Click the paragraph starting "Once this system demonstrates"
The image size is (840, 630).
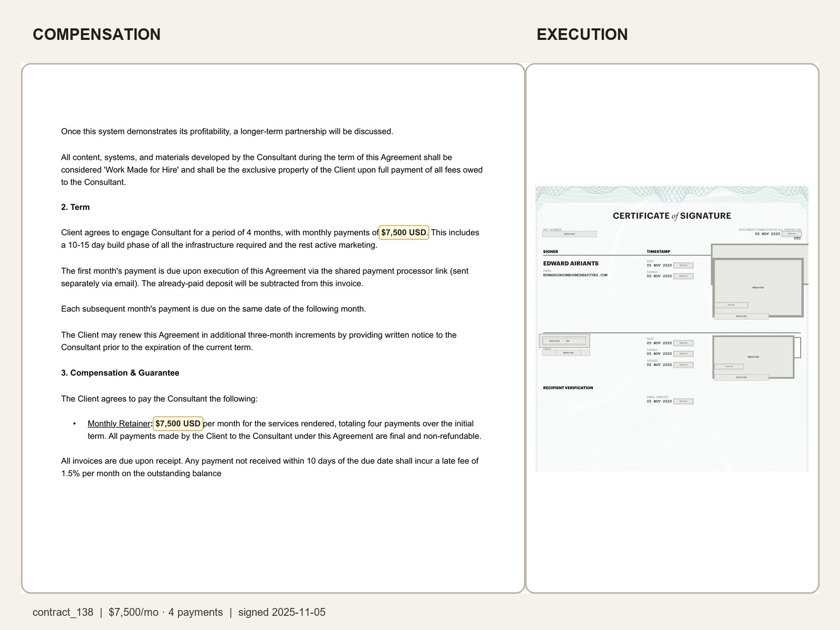(227, 131)
